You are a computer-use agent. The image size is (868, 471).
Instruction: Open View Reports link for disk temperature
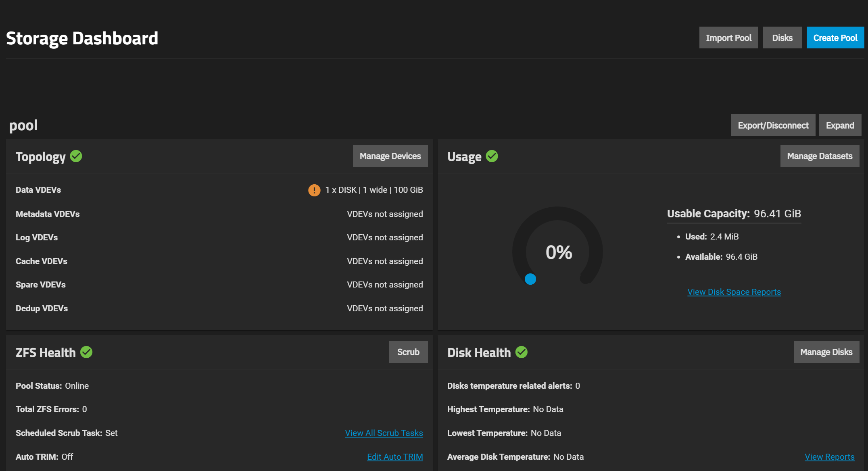point(829,457)
